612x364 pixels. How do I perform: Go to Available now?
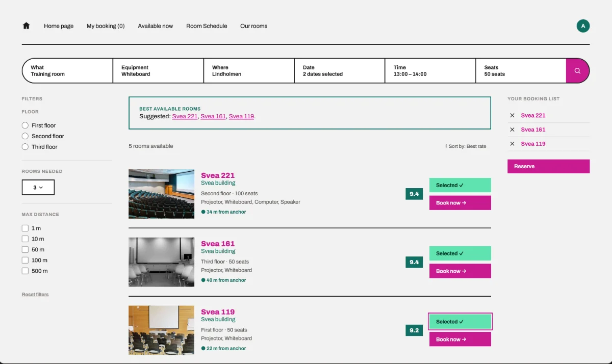point(155,26)
